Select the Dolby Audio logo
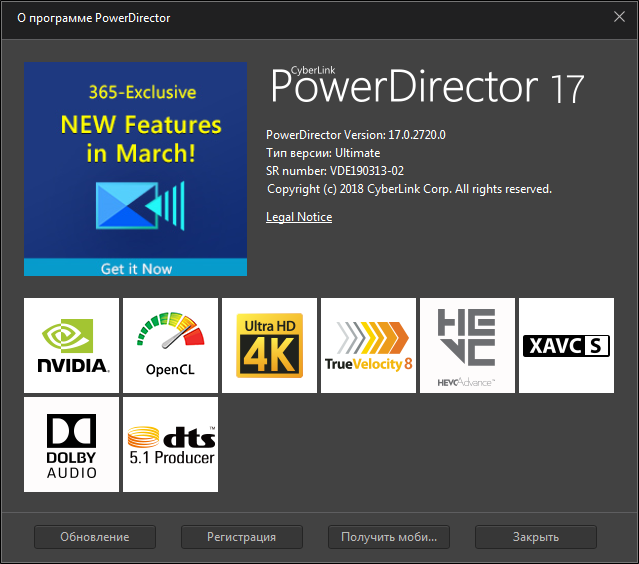 pos(72,444)
